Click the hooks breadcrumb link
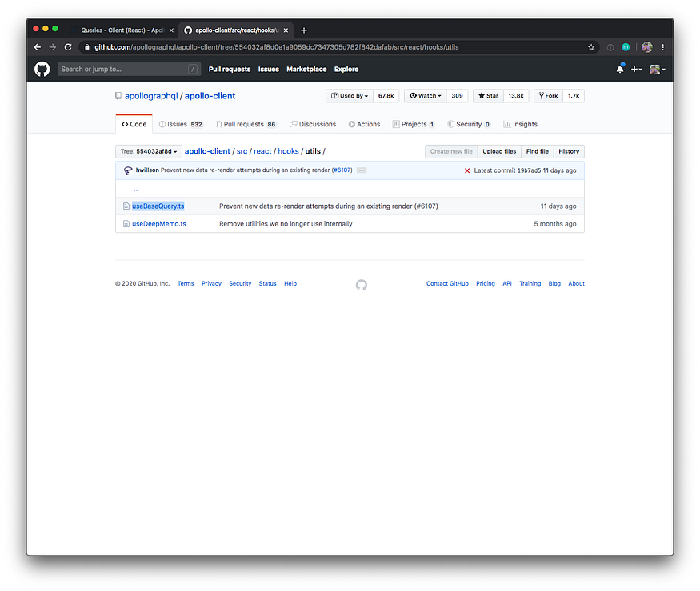 (288, 151)
